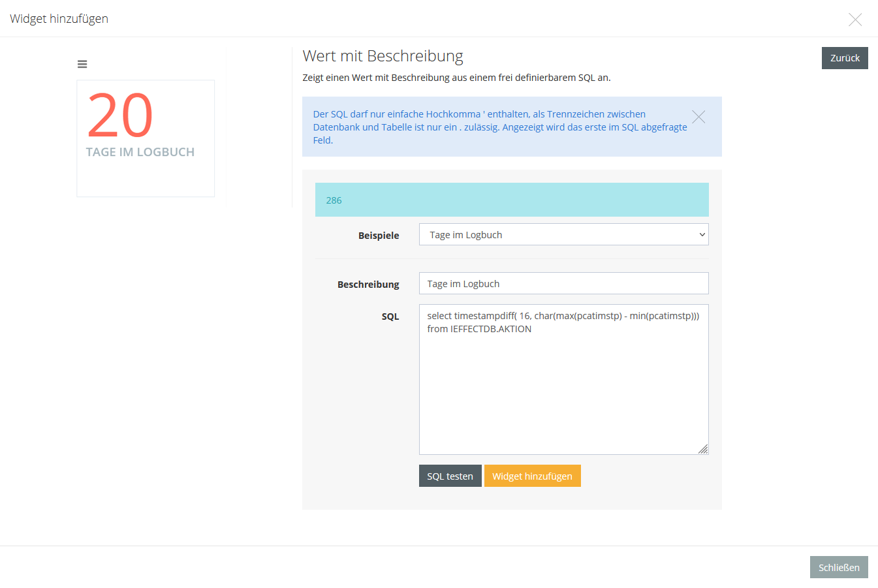The image size is (878, 588).
Task: Close the 'Widget hinzufügen' dialog via X
Action: [x=855, y=20]
